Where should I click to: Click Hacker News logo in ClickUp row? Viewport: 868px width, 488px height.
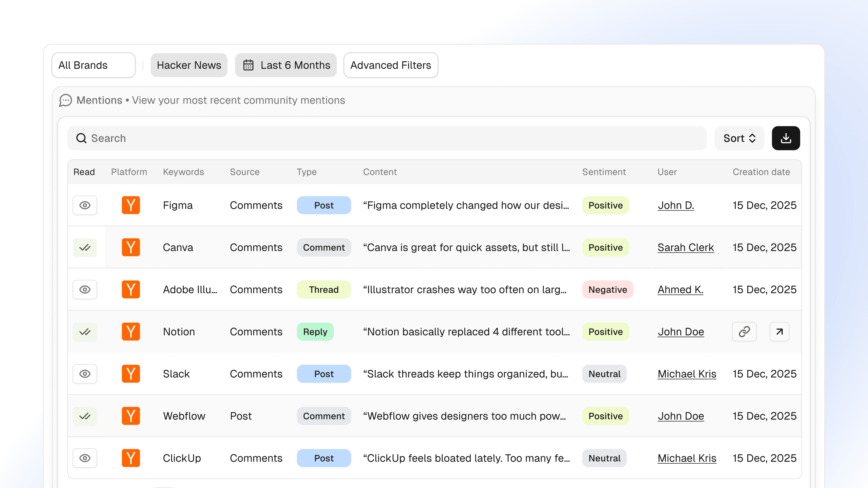pos(131,458)
